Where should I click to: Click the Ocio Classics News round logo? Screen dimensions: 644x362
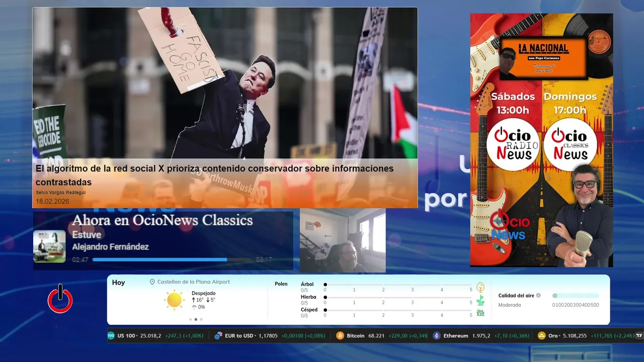pyautogui.click(x=571, y=144)
